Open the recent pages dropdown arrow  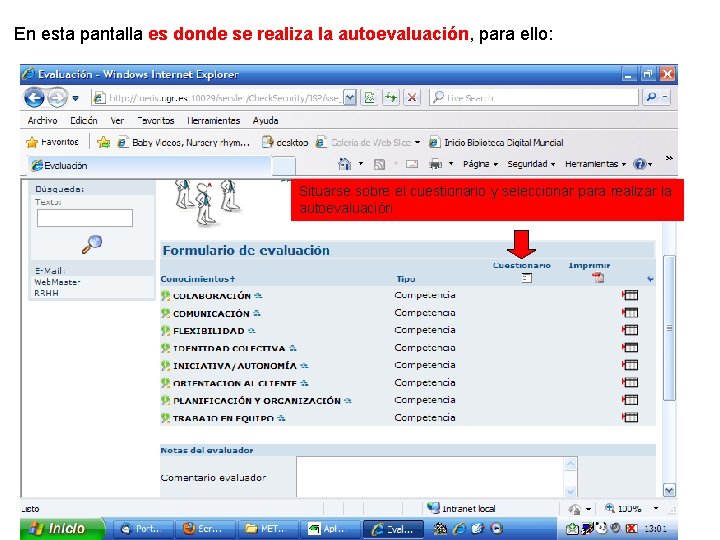[x=76, y=98]
